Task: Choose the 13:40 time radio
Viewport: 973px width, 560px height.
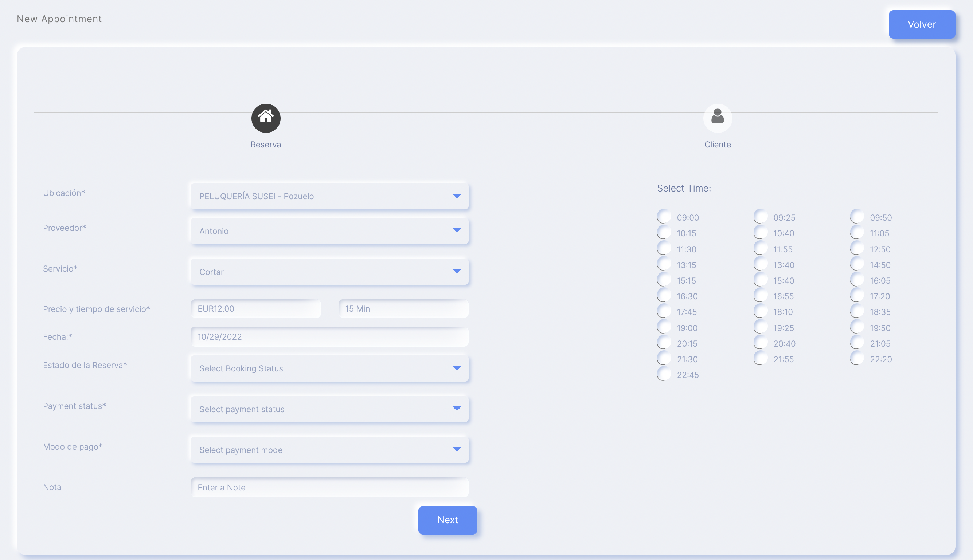Action: (761, 264)
